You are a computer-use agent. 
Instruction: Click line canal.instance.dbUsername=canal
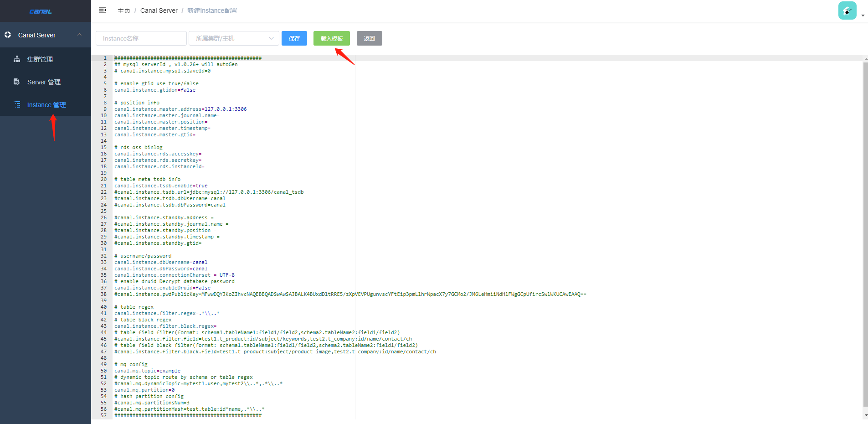coord(161,262)
